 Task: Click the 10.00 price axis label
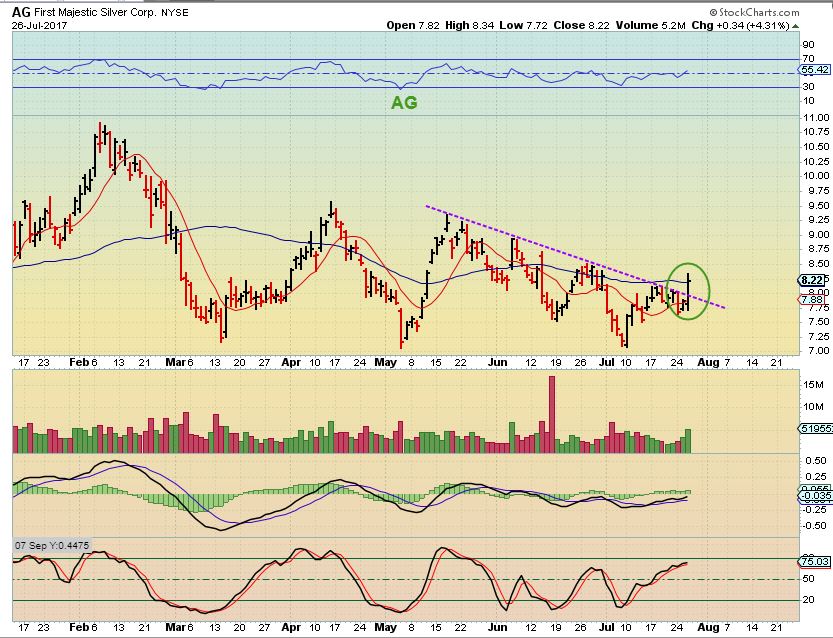coord(817,176)
